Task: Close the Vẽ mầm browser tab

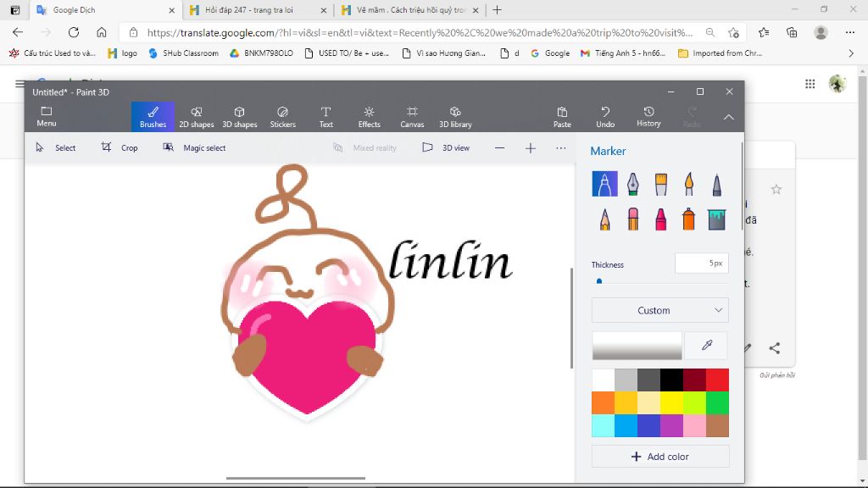Action: coord(476,10)
